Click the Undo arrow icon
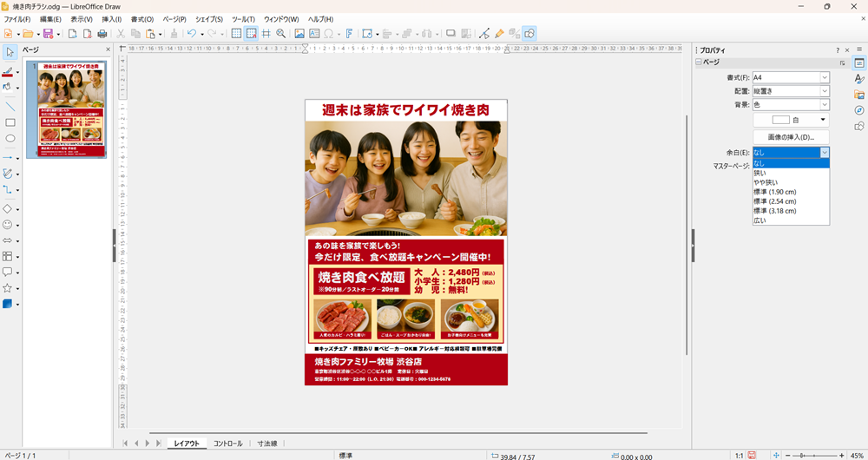Viewport: 868px width, 460px height. 192,34
